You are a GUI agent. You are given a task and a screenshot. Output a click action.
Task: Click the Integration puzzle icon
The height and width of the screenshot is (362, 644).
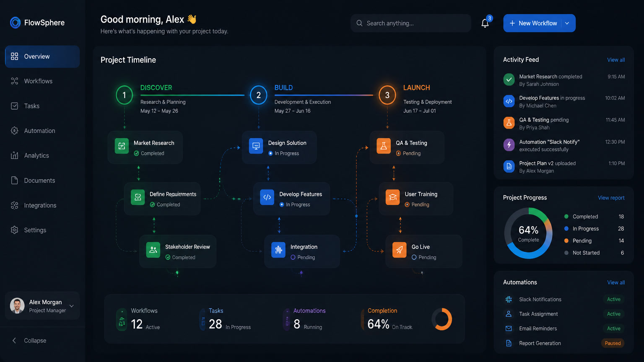point(278,250)
